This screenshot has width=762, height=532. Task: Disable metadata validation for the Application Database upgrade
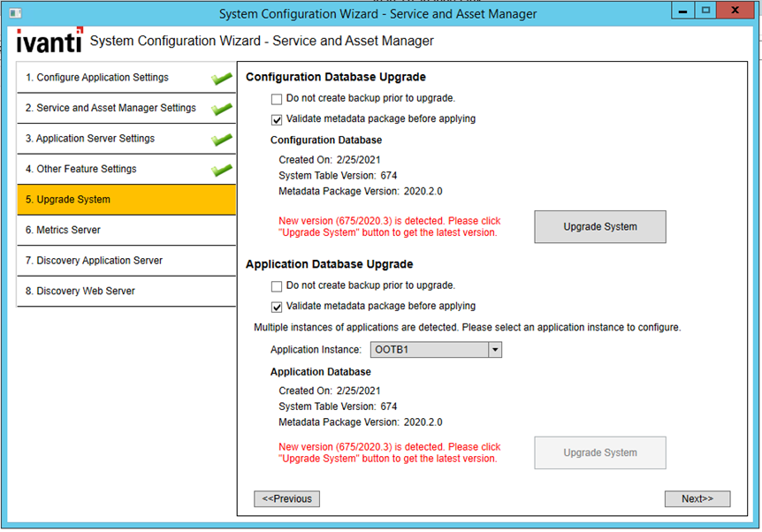click(277, 306)
